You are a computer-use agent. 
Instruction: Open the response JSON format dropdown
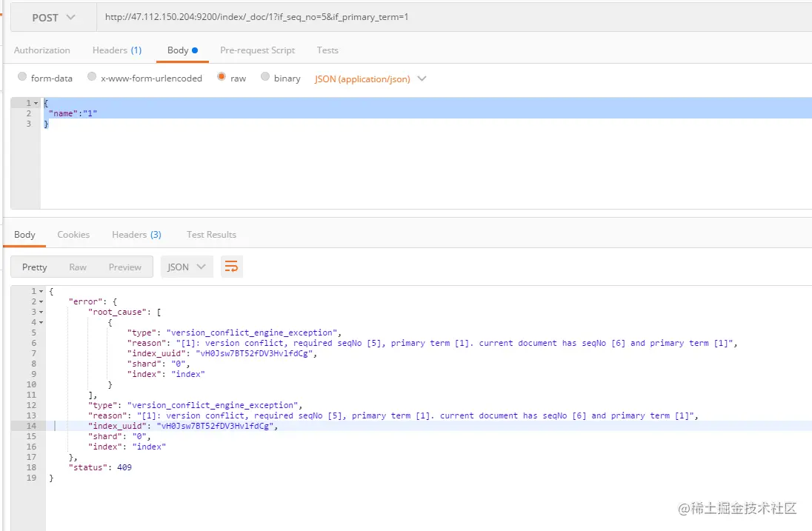tap(187, 267)
